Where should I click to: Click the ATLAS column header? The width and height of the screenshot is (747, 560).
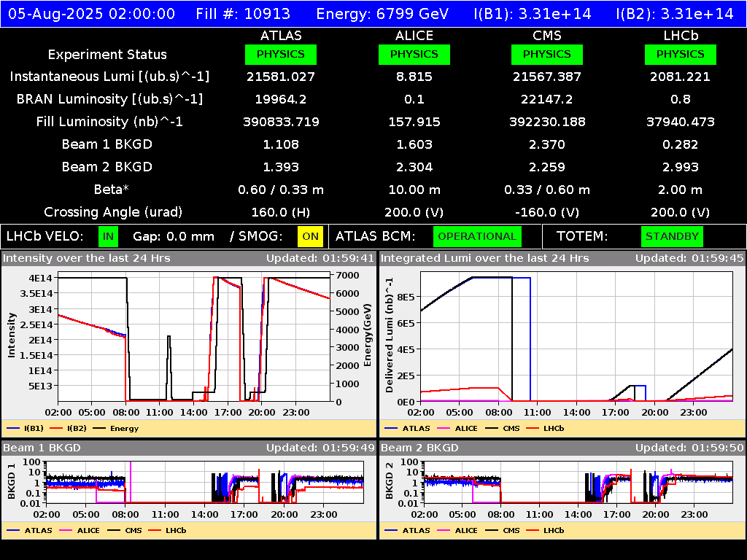pos(281,36)
